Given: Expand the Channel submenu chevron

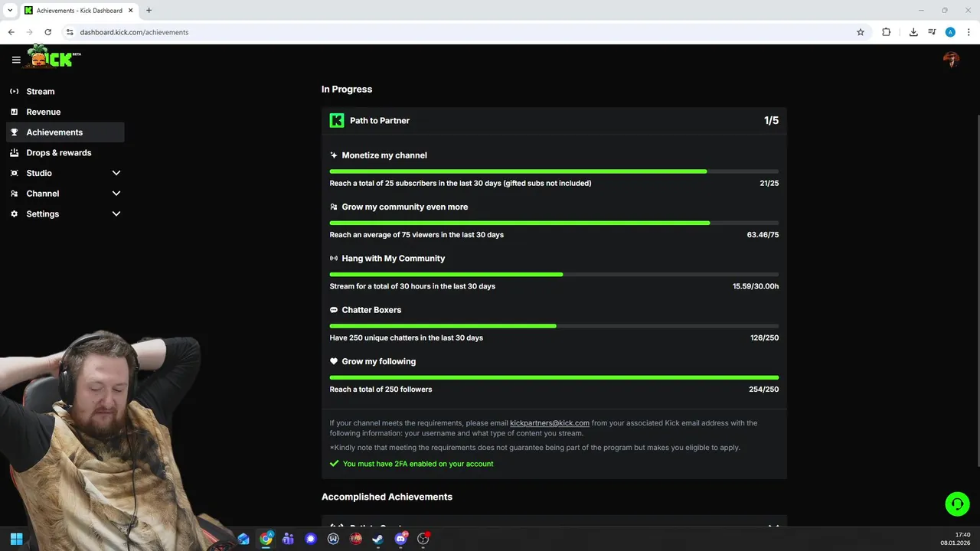Looking at the screenshot, I should pyautogui.click(x=116, y=194).
